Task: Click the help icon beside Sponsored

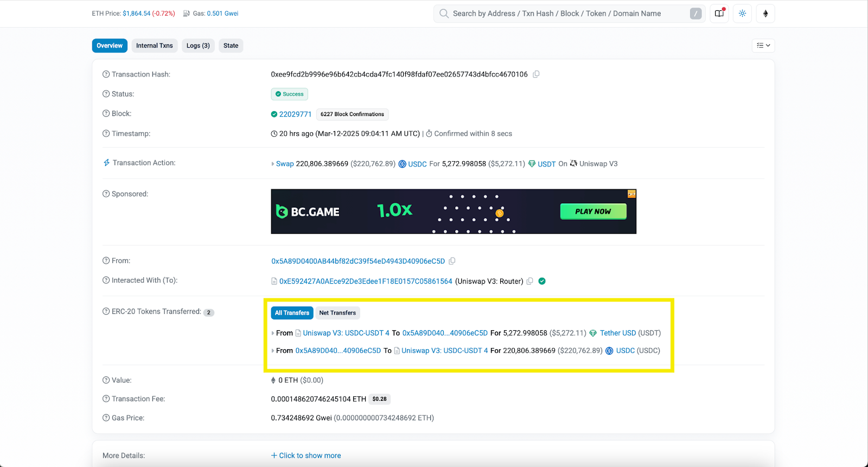Action: (106, 194)
